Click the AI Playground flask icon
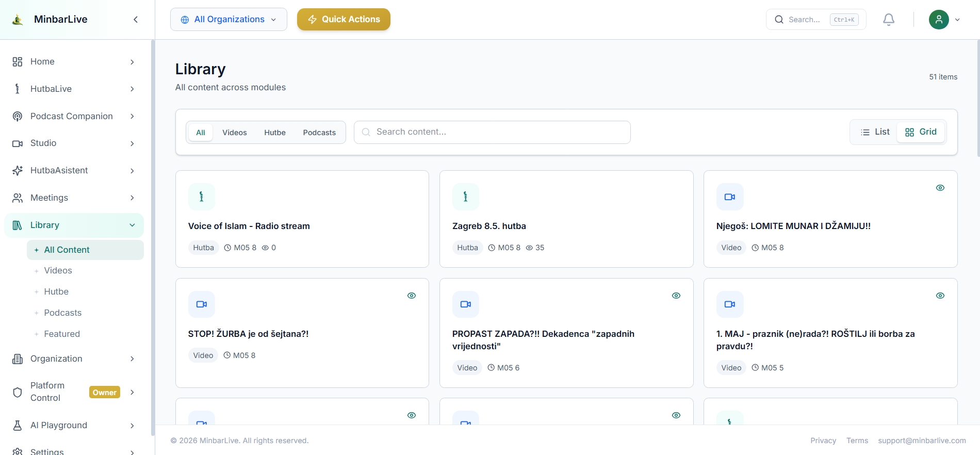This screenshot has height=455, width=980. pyautogui.click(x=18, y=426)
